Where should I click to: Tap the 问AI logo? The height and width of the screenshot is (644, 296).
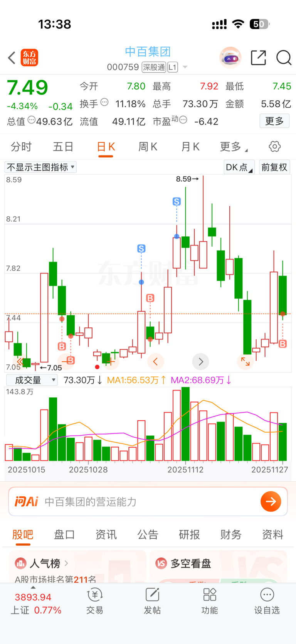click(x=26, y=501)
